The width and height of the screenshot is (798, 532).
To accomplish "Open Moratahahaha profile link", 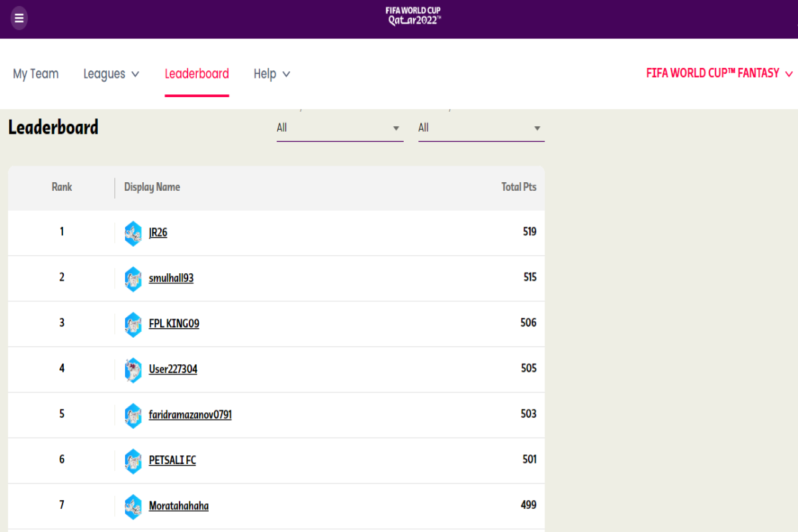I will [x=179, y=506].
